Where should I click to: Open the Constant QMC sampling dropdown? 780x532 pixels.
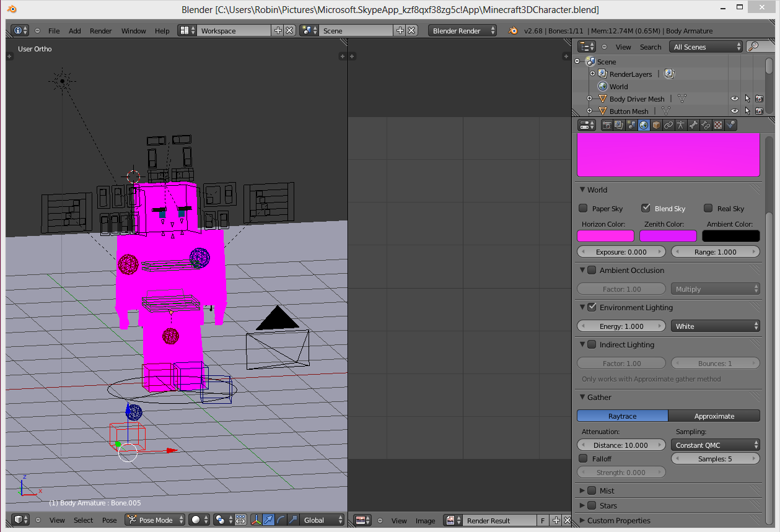716,445
